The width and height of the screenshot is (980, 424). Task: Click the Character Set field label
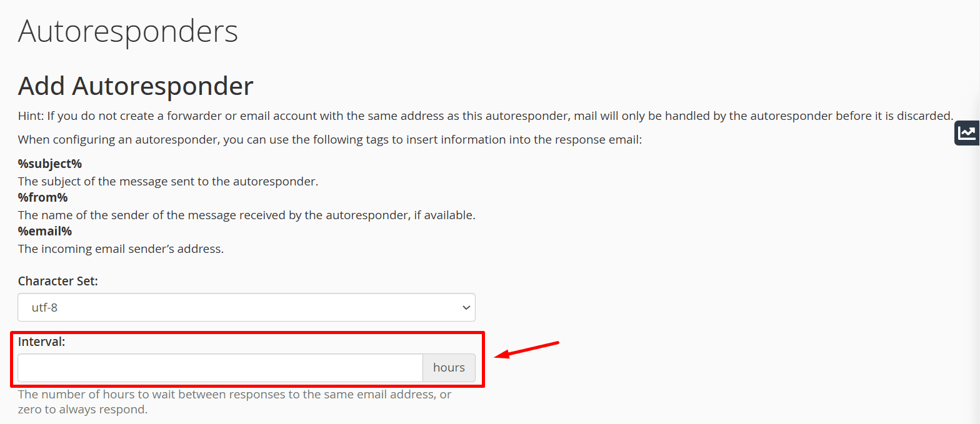(x=57, y=281)
